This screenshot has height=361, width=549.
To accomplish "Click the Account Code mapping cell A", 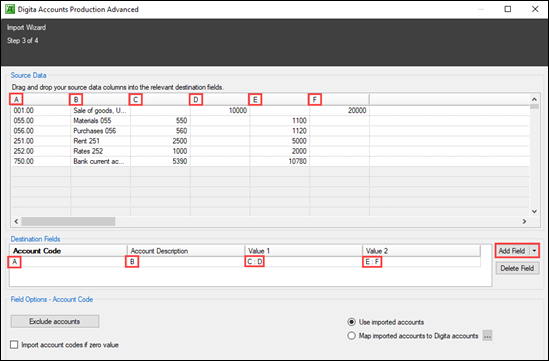I will click(68, 262).
